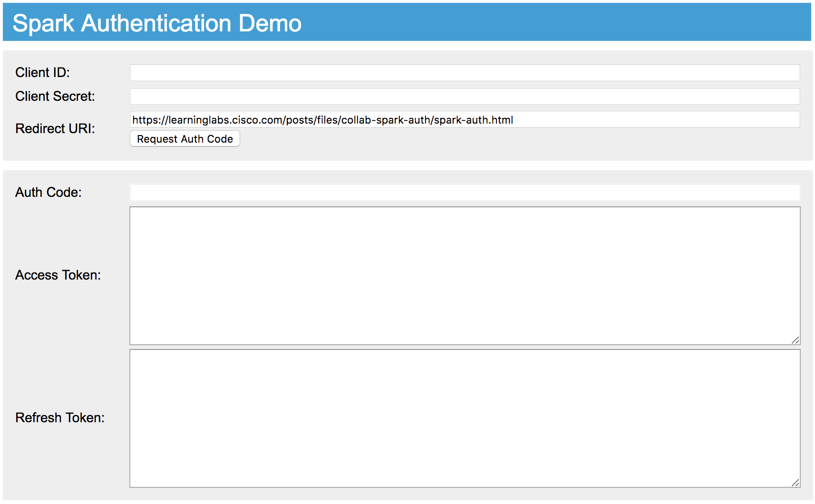Click inside the Access Token text area
Screen dimensions: 815x504
(x=465, y=276)
